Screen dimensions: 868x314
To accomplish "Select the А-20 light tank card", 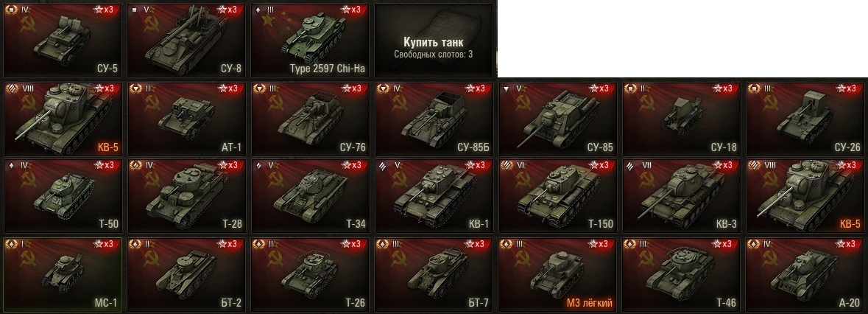I will (805, 275).
